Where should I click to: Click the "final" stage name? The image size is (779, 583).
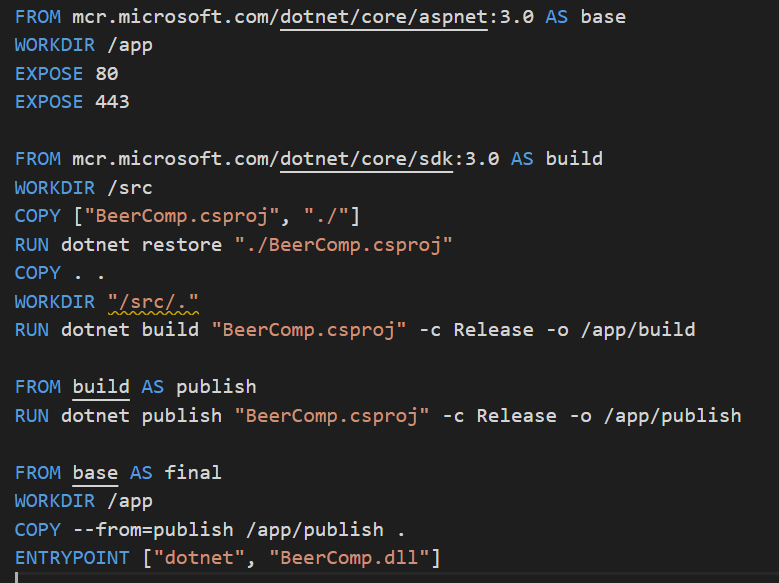pyautogui.click(x=193, y=473)
